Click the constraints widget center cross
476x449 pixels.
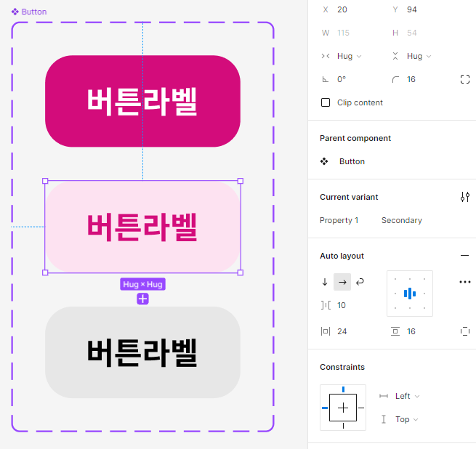point(343,408)
